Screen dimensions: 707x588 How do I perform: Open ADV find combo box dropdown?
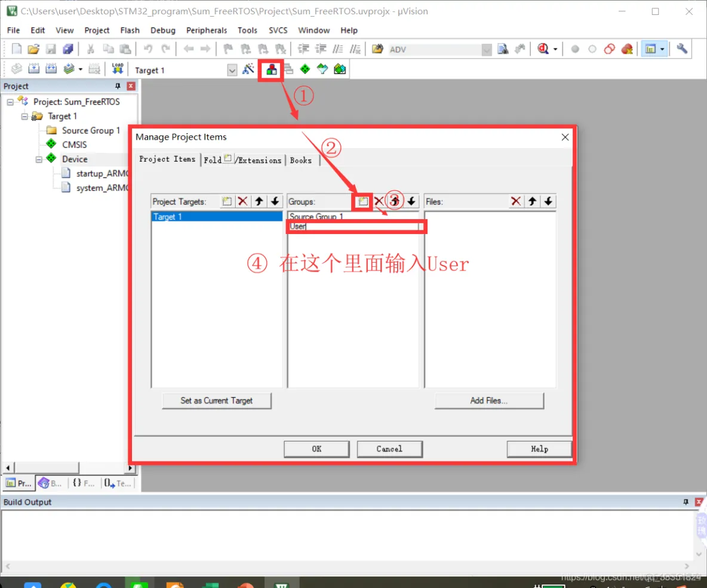tap(487, 50)
